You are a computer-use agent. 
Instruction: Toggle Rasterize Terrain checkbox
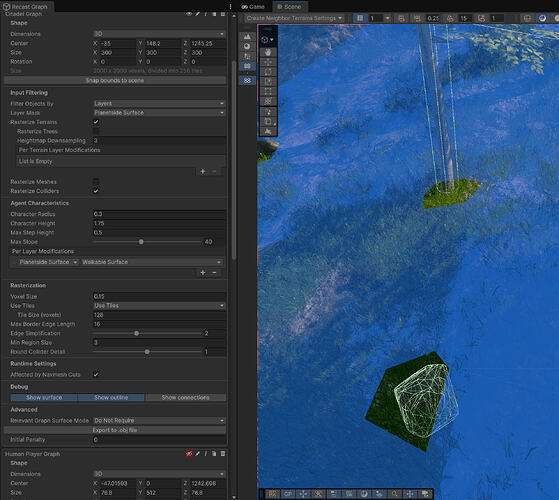[96, 122]
